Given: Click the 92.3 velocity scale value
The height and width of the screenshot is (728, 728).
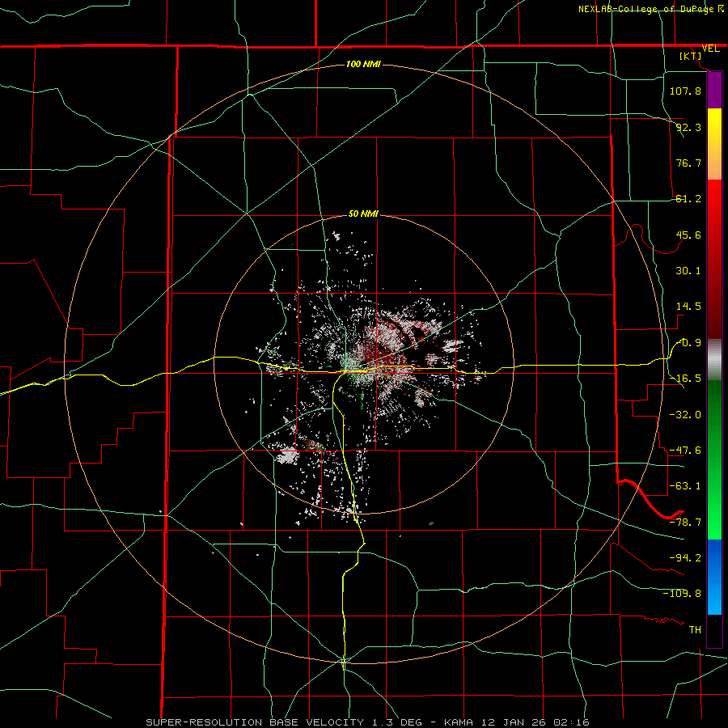Looking at the screenshot, I should [x=688, y=127].
